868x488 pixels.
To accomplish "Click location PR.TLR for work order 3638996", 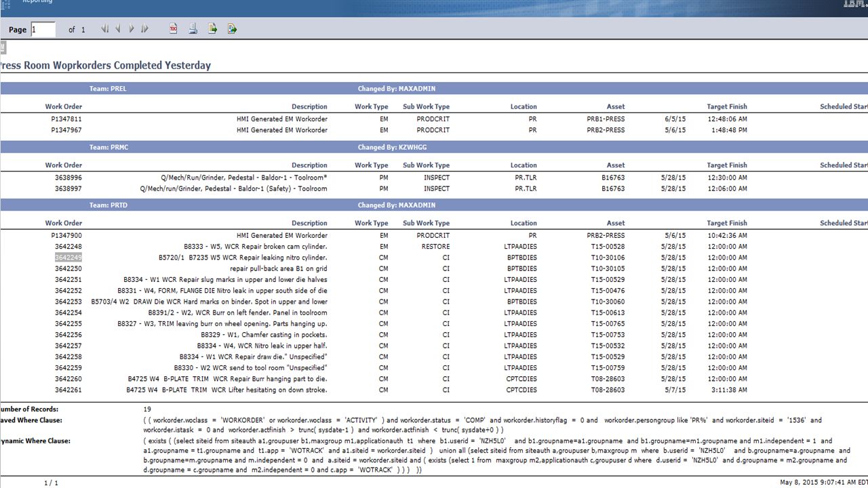I will pos(526,178).
